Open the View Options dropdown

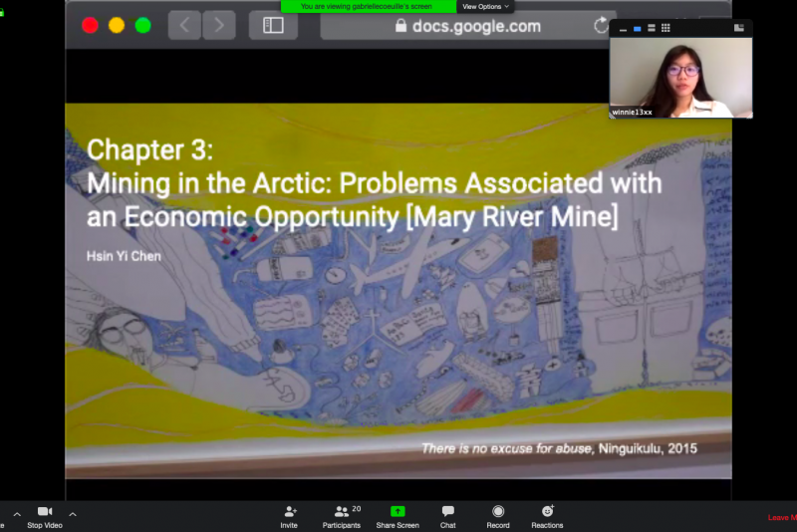click(x=485, y=7)
